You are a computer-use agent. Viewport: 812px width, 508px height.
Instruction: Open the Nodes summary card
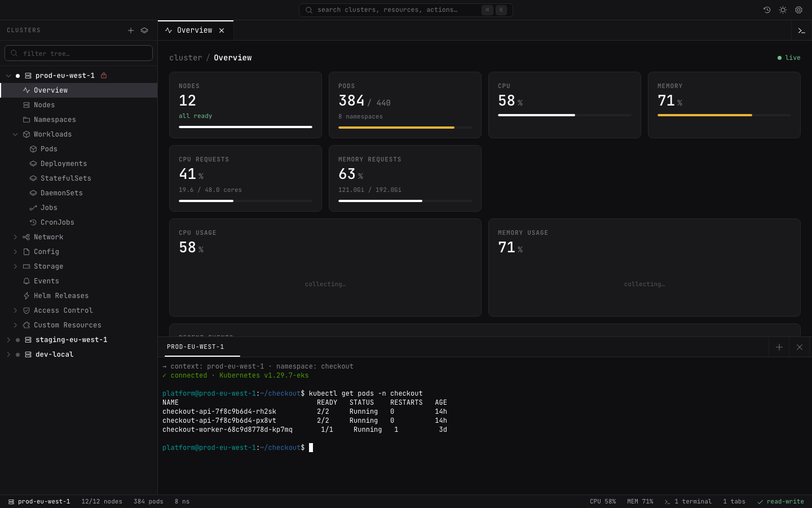[245, 105]
